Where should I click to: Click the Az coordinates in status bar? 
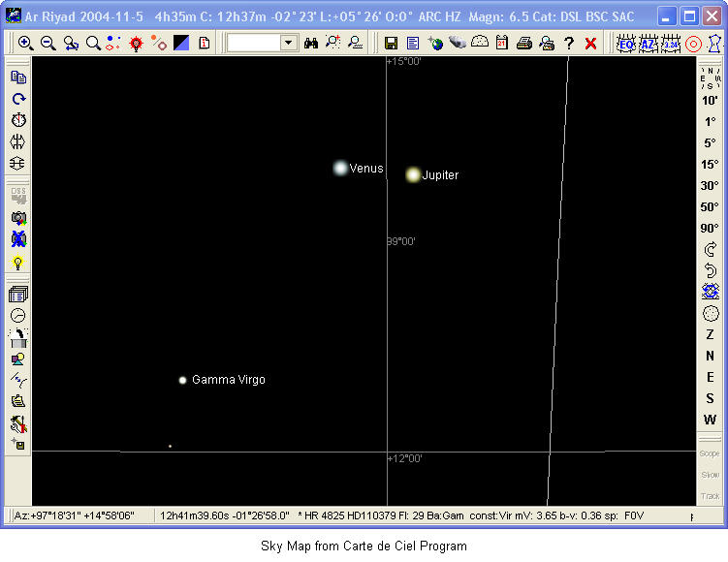point(75,515)
